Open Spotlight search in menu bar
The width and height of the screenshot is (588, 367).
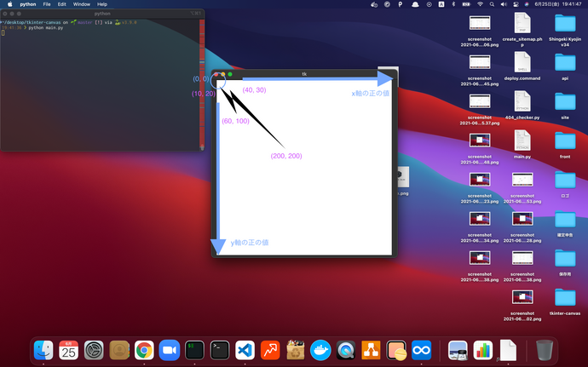coord(492,4)
